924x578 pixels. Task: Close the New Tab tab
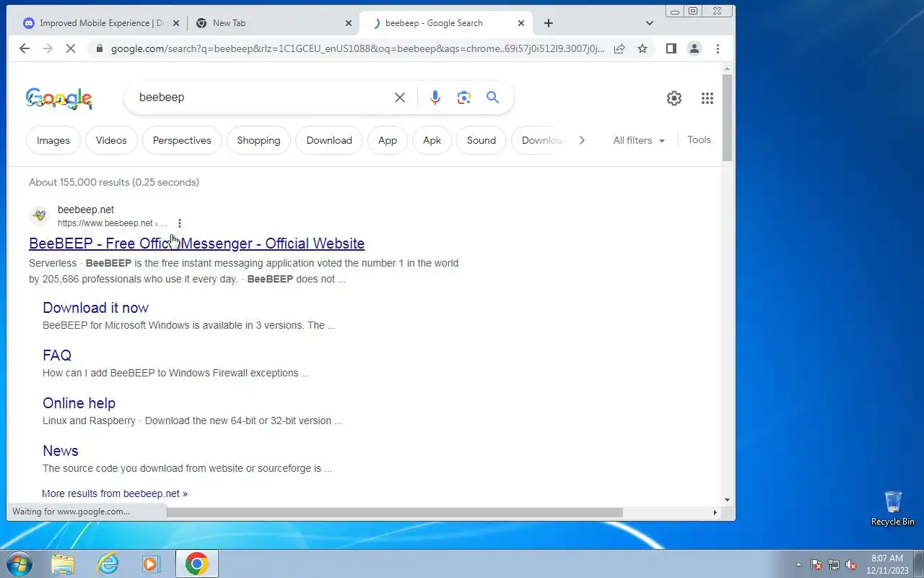[x=349, y=23]
